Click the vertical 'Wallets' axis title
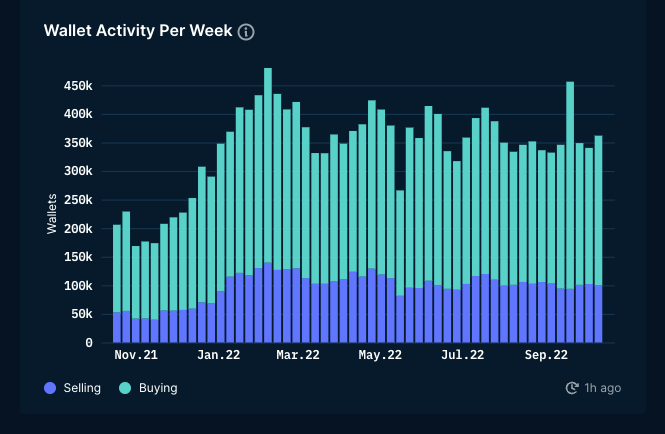The height and width of the screenshot is (434, 665). point(52,215)
